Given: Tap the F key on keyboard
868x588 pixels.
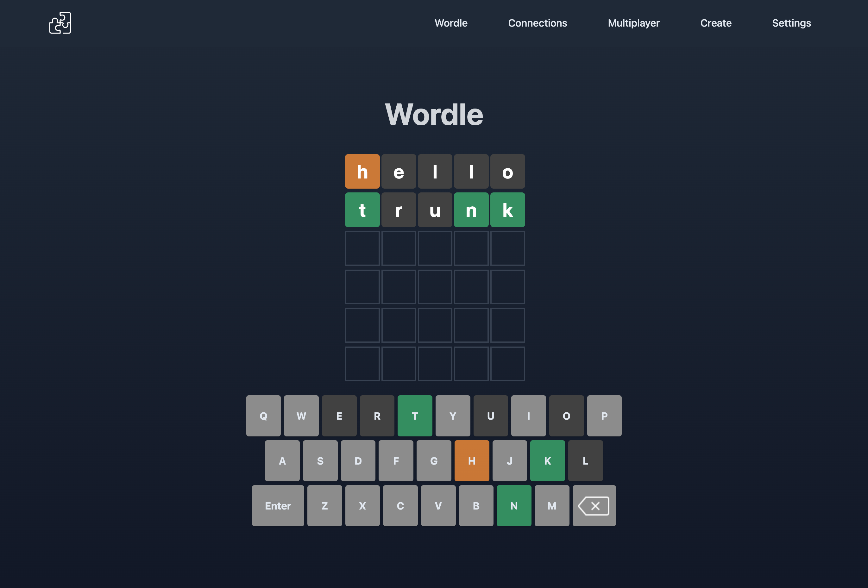Looking at the screenshot, I should (x=396, y=461).
